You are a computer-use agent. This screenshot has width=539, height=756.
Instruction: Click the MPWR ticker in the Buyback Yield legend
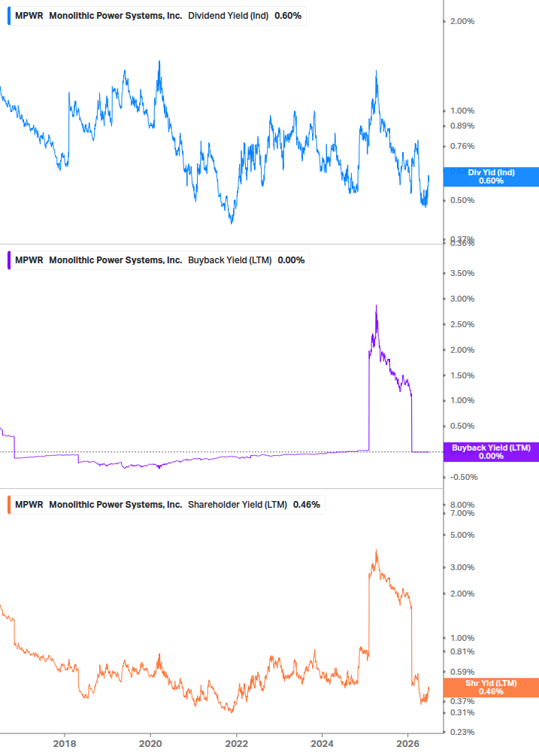pos(29,260)
